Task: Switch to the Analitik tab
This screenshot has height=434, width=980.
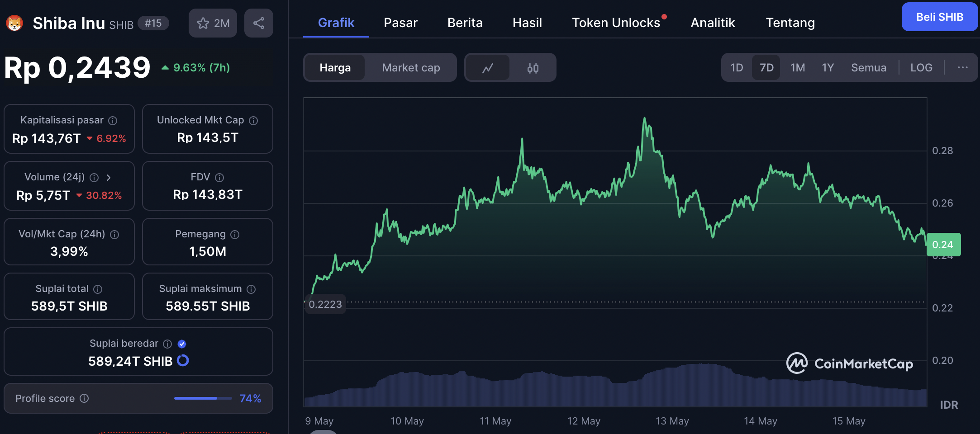Action: point(713,23)
